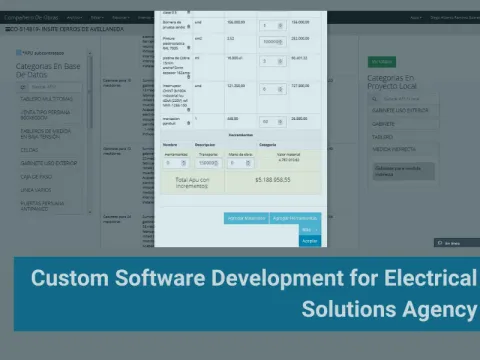Select MEDIDA INDIRECTA in Proyecto Local list
Viewport: 480px width, 360px height.
394,149
